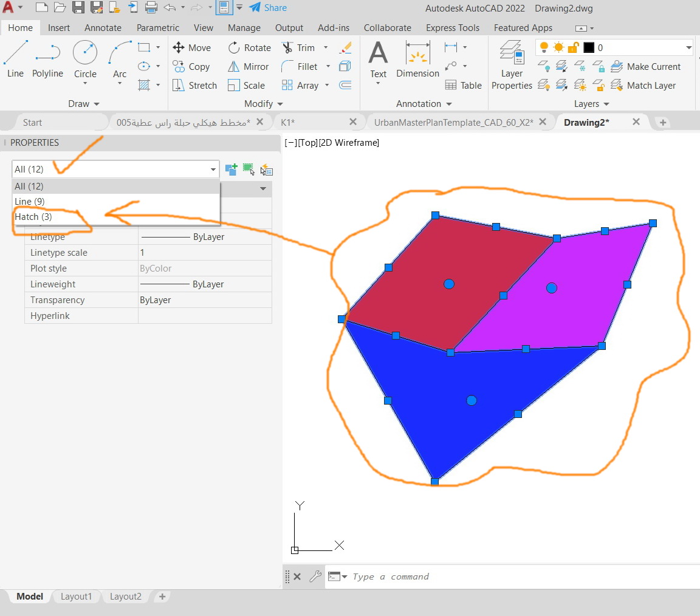
Task: Toggle the layer lock padlock icon
Action: click(573, 47)
